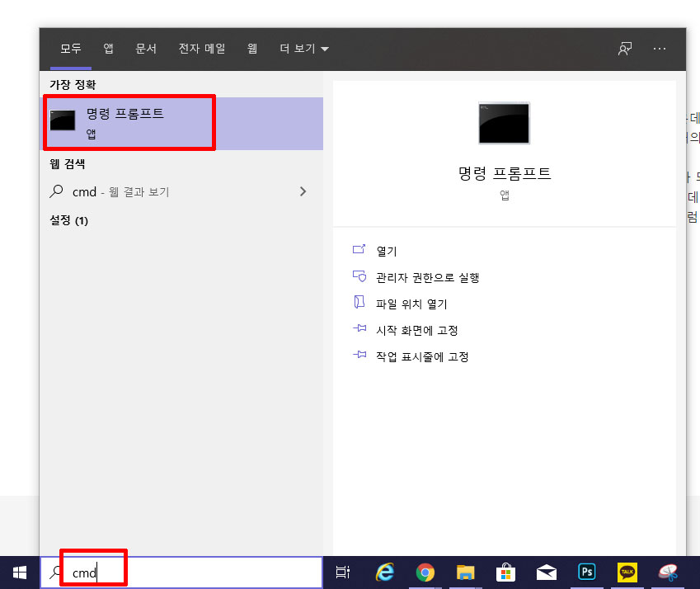
Task: Choose 관리자 권한으로 실행
Action: pyautogui.click(x=427, y=277)
